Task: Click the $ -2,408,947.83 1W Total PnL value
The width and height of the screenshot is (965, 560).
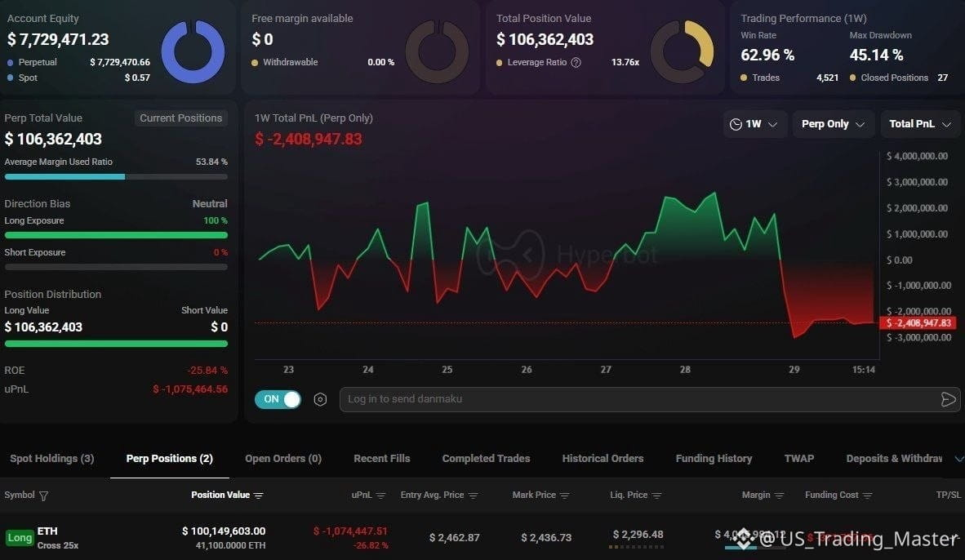Action: point(309,139)
